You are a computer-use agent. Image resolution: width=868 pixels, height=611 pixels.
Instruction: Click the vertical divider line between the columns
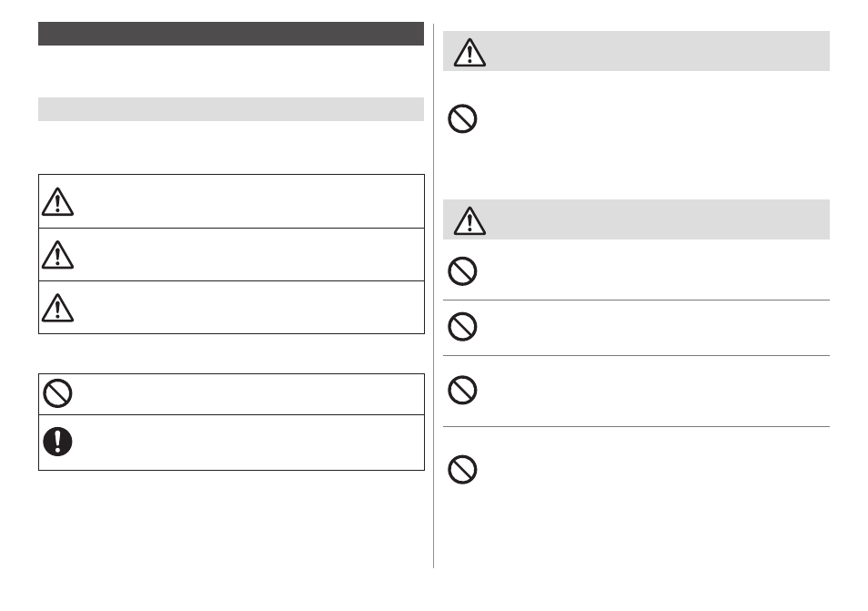(433, 296)
